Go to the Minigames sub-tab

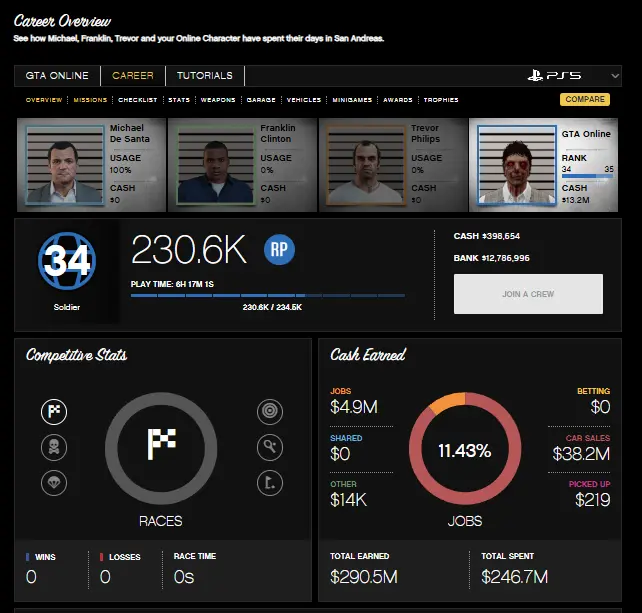pos(352,100)
